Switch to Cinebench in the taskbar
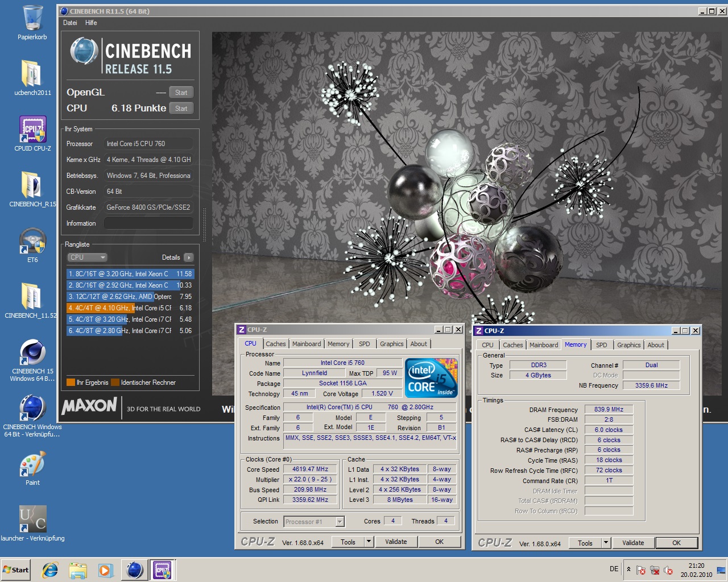The width and height of the screenshot is (728, 582). (135, 570)
